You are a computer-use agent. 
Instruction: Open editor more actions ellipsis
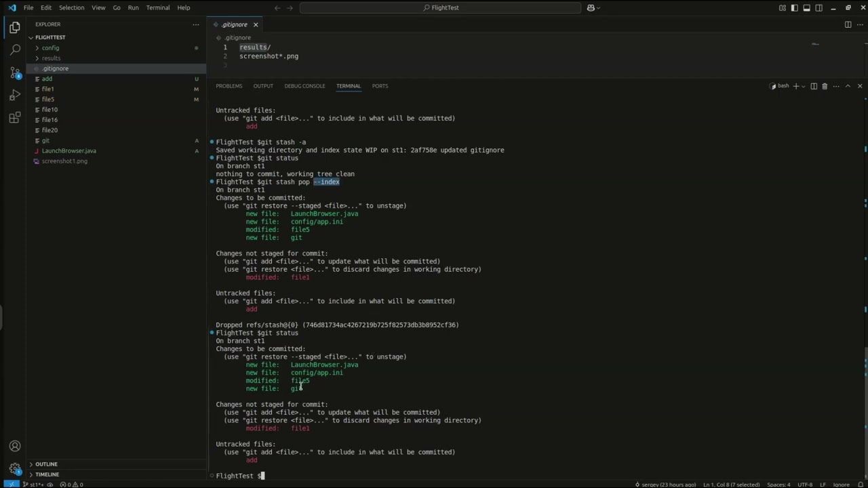click(860, 24)
